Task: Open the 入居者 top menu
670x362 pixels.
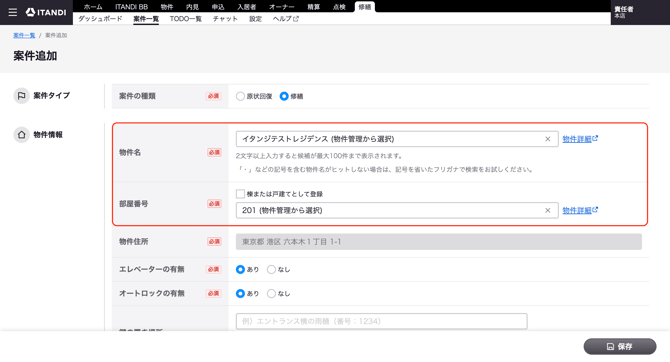Action: pos(247,7)
